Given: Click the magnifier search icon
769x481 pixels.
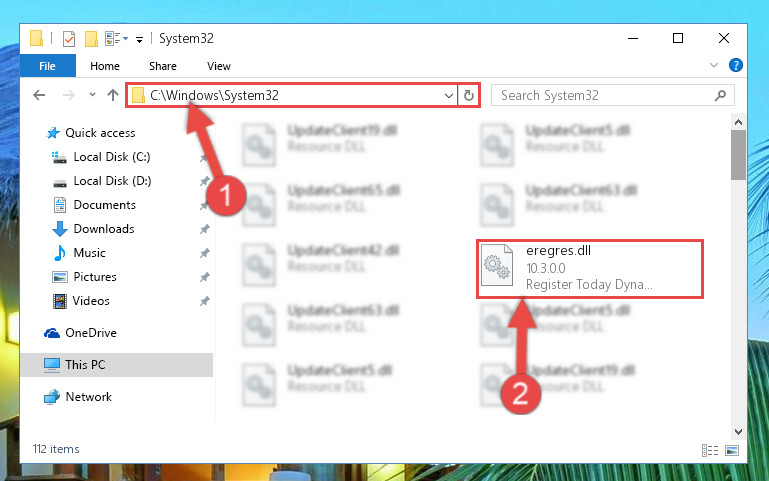Looking at the screenshot, I should point(720,96).
